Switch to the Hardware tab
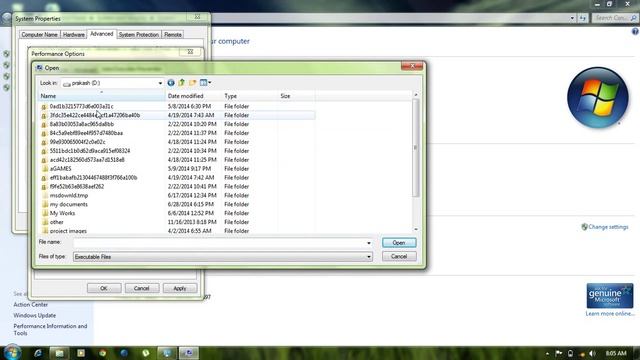Image resolution: width=640 pixels, height=360 pixels. click(x=73, y=35)
